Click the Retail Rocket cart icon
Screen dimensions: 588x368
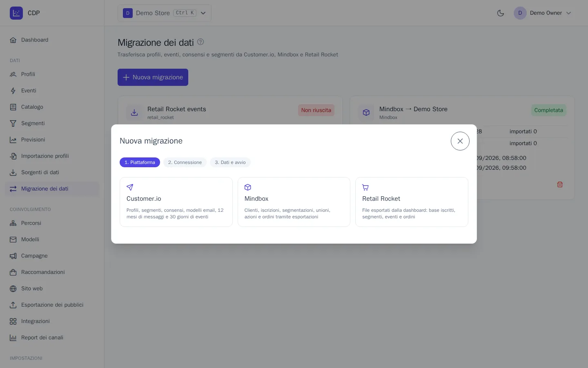pyautogui.click(x=365, y=187)
